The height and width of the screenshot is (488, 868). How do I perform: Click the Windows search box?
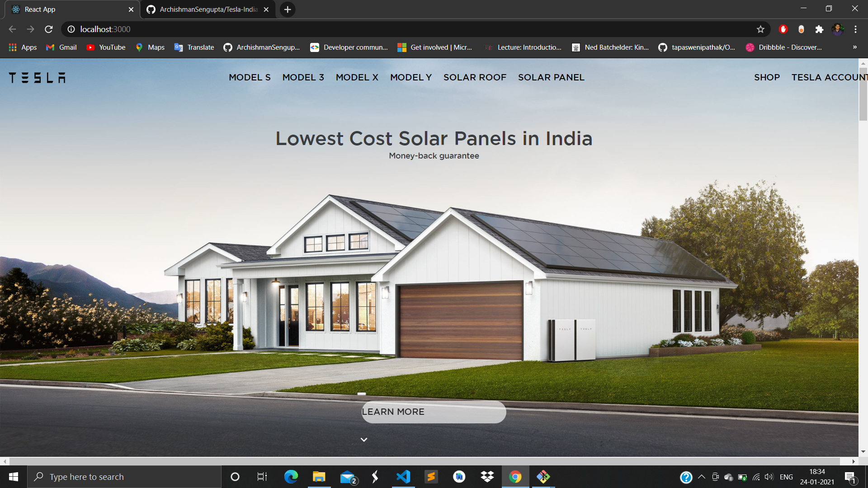(x=124, y=477)
